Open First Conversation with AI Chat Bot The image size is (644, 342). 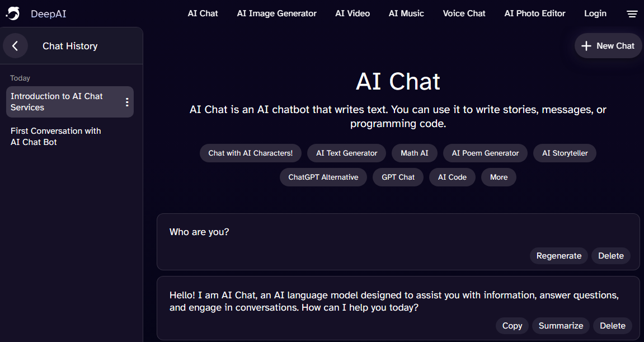[x=56, y=136]
